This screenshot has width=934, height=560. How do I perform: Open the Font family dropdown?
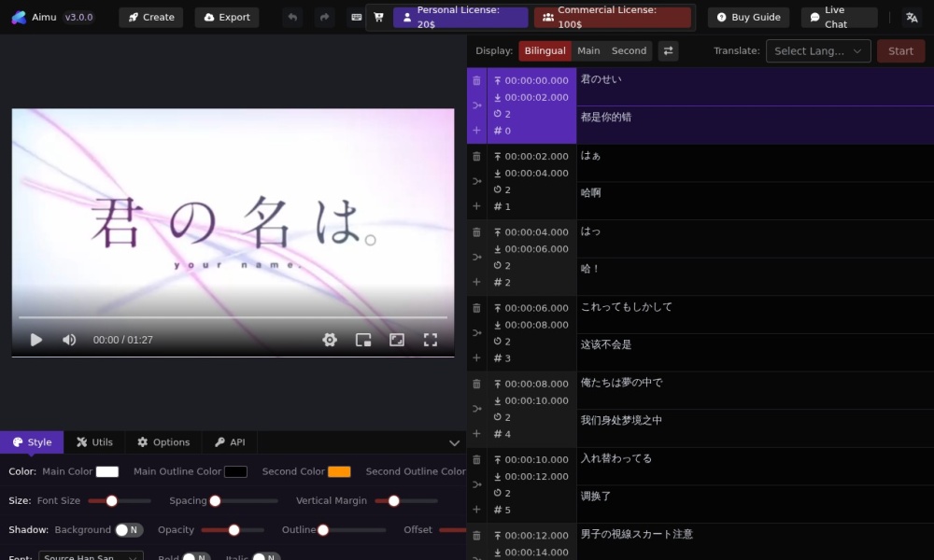pyautogui.click(x=91, y=556)
